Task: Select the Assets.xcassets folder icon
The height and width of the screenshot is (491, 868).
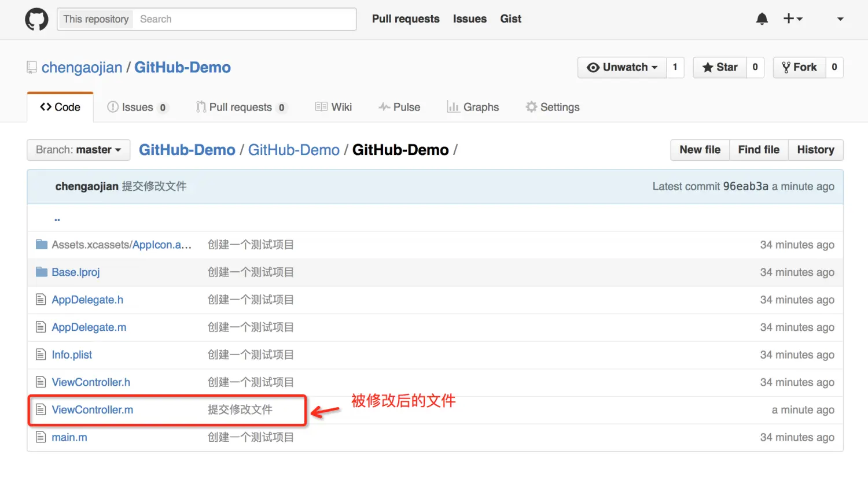Action: 42,245
